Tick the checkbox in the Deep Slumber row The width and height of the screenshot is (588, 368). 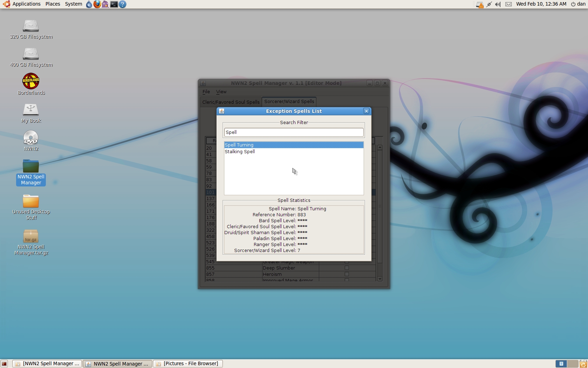(x=346, y=268)
